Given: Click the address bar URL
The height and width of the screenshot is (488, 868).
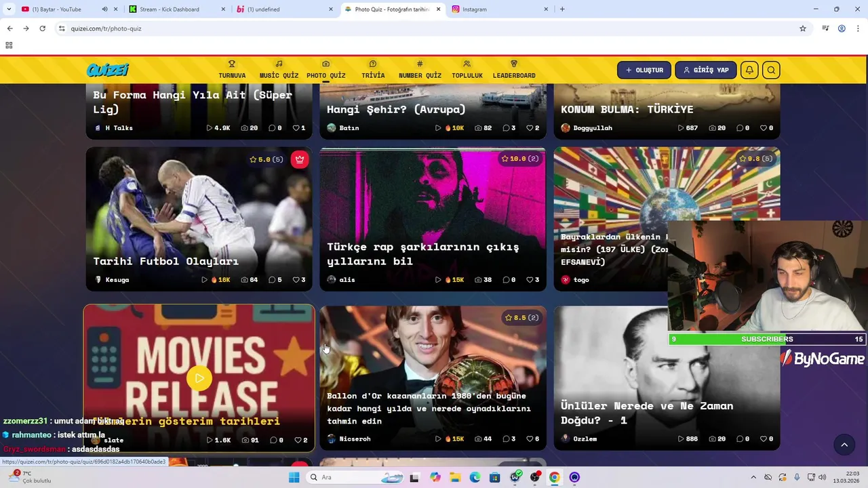Looking at the screenshot, I should click(x=106, y=28).
